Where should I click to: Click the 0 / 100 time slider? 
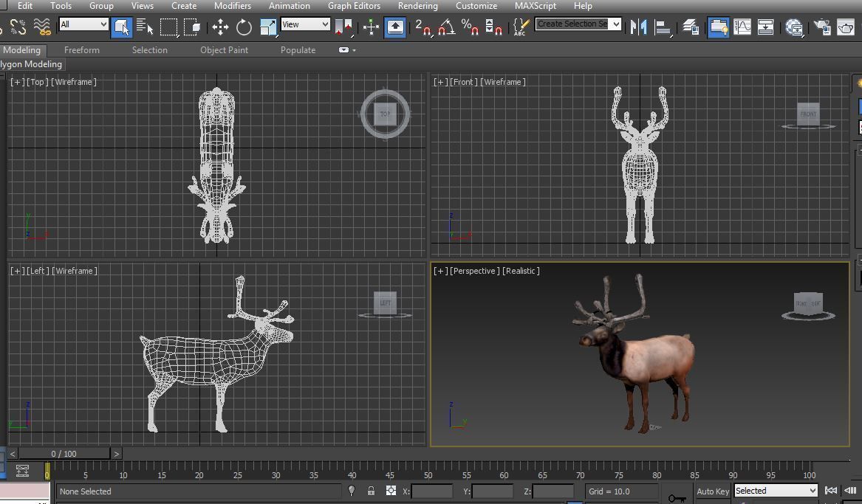[64, 454]
